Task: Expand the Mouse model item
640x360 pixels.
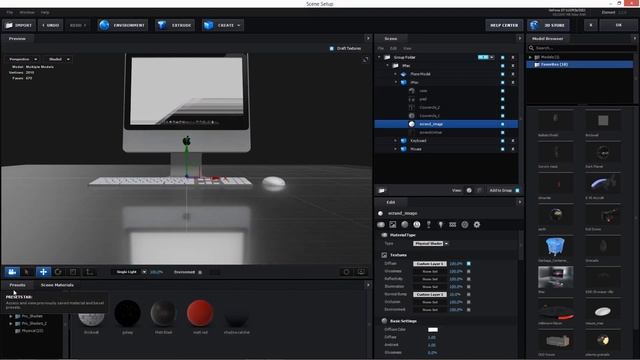Action: [396, 149]
